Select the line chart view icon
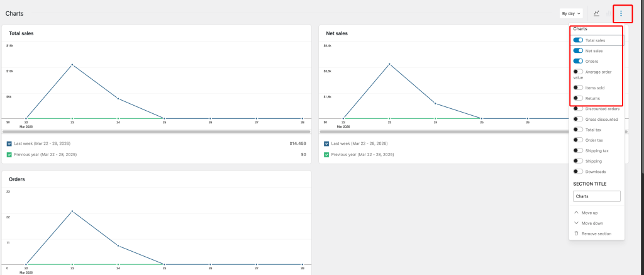Viewport: 644px width, 275px height. point(596,13)
